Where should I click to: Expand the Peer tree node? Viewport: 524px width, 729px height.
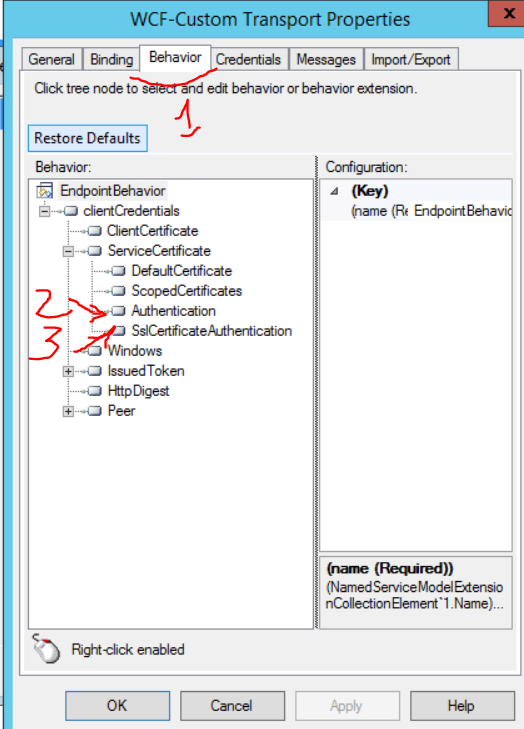tap(68, 411)
